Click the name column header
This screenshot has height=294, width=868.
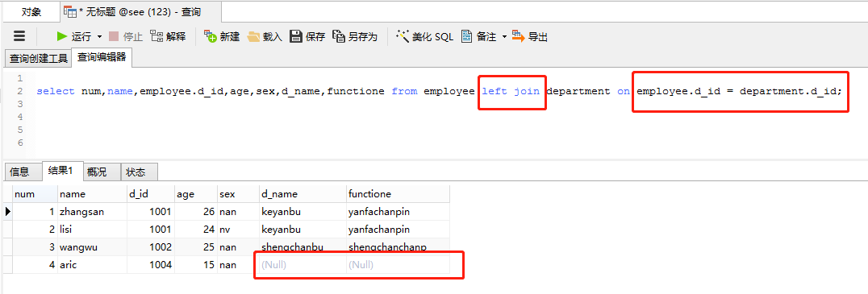click(92, 194)
